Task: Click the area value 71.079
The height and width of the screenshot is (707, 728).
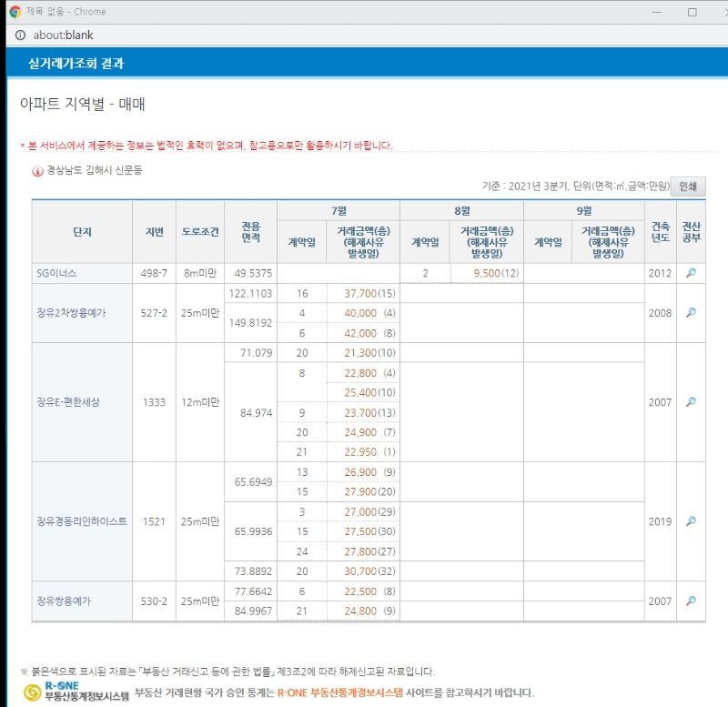Action: point(257,353)
